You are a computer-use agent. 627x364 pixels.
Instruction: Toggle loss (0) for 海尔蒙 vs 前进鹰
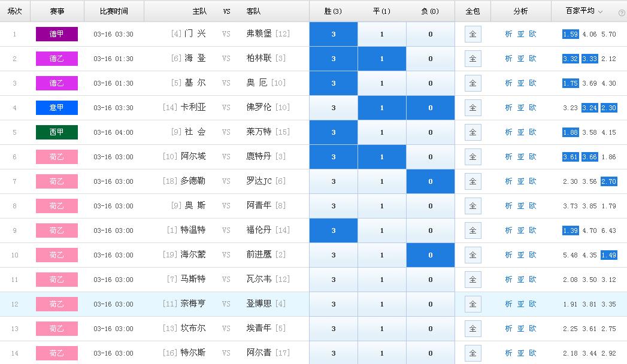[430, 255]
